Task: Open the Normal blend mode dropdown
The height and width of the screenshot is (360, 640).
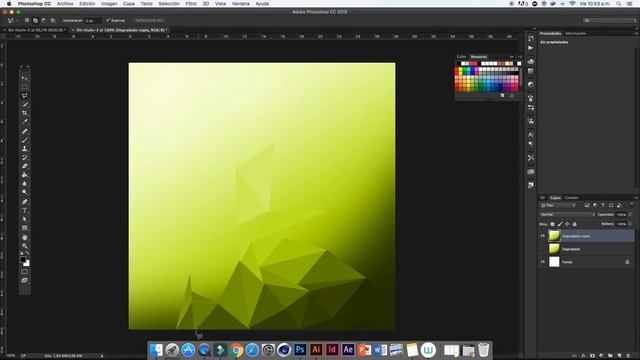Action: click(567, 214)
